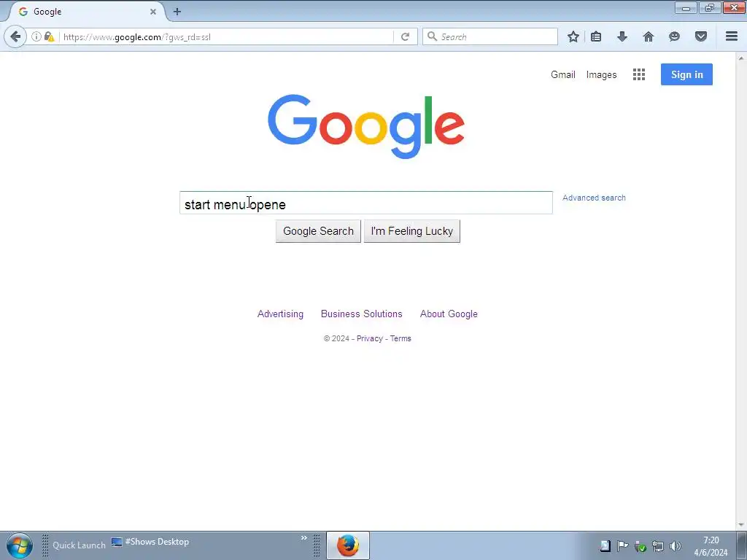Bookmark this page with the star icon
Viewport: 747px width, 560px height.
pyautogui.click(x=573, y=36)
